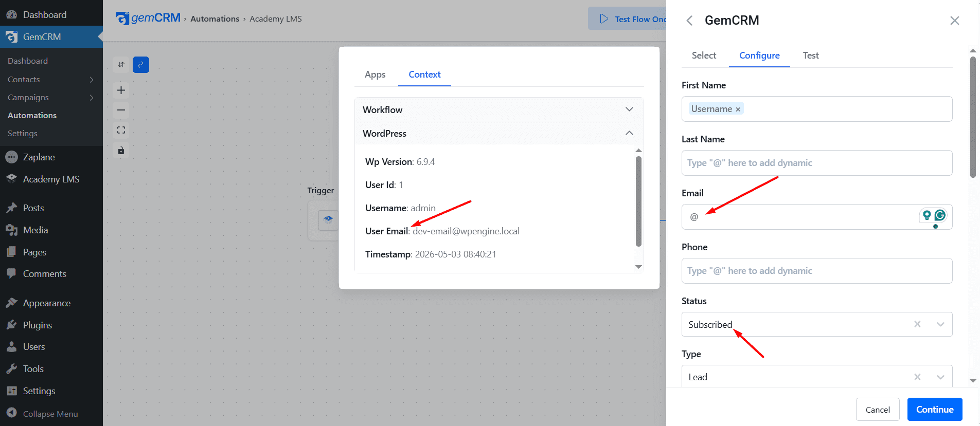Screen dimensions: 980x426
Task: Open Academy LMS graduation cap icon
Action: [x=11, y=179]
